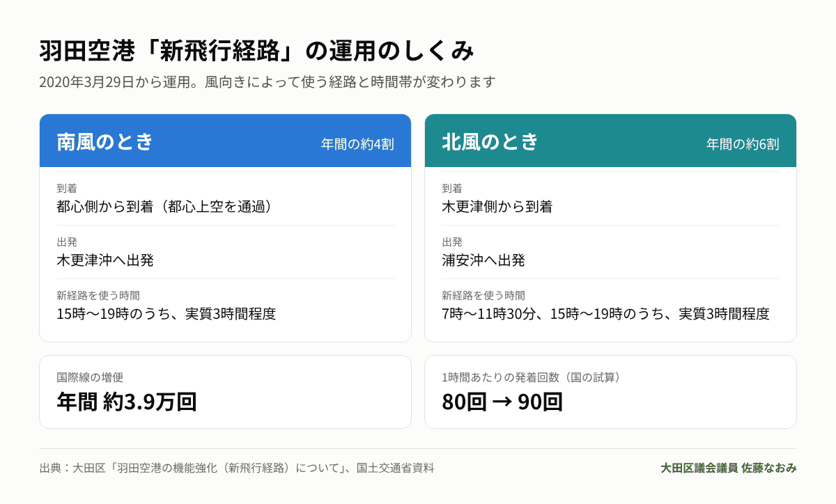Click 1時間あたりの発着回数（国の試算） label
Image resolution: width=836 pixels, height=504 pixels.
coord(531,377)
